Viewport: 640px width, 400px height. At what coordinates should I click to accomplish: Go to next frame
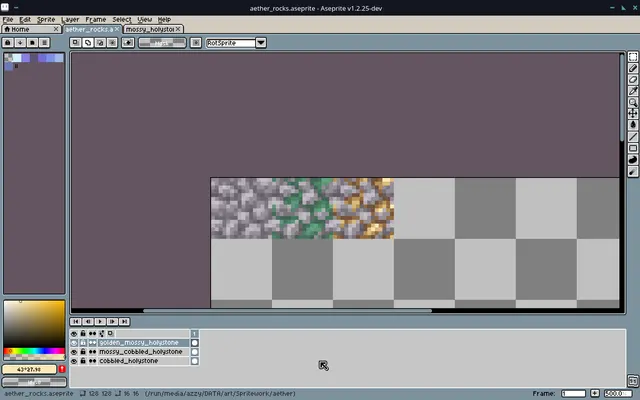coord(112,322)
